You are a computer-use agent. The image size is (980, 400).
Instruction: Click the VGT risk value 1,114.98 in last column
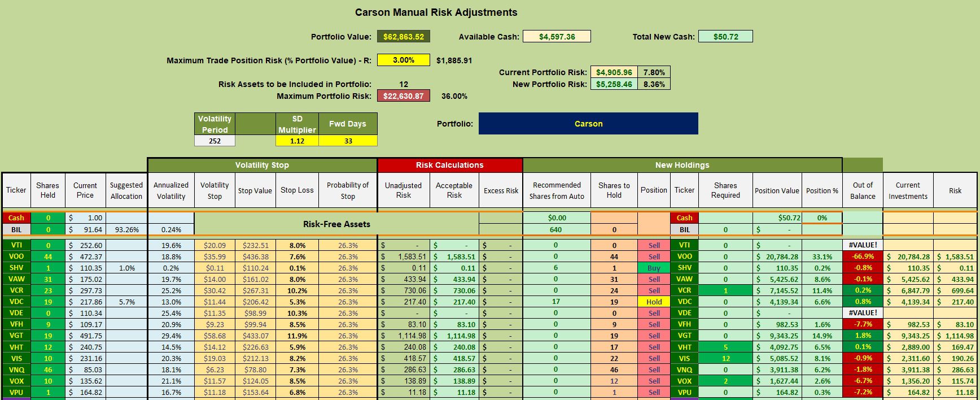(955, 336)
